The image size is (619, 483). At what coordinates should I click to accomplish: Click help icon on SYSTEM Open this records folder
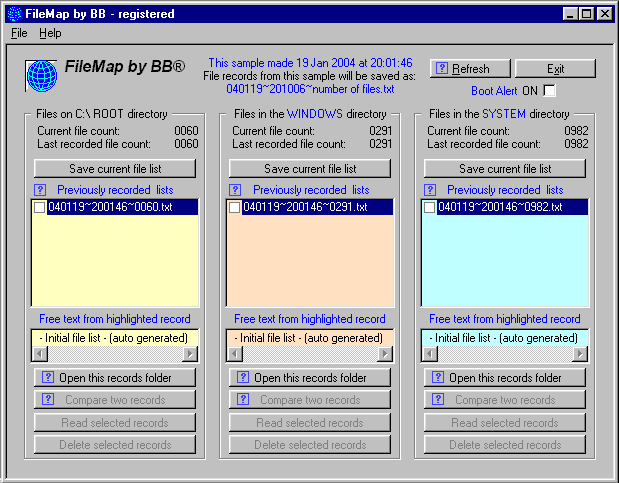tap(437, 378)
